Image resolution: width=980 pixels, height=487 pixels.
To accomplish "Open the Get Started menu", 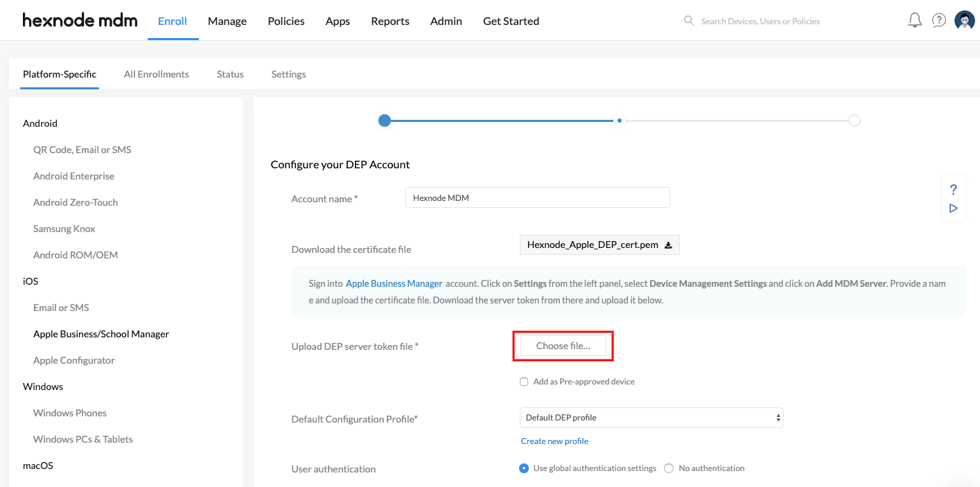I will 511,21.
